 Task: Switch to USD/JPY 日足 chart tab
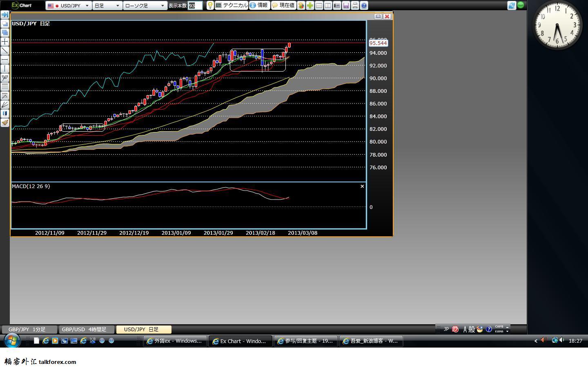point(144,330)
